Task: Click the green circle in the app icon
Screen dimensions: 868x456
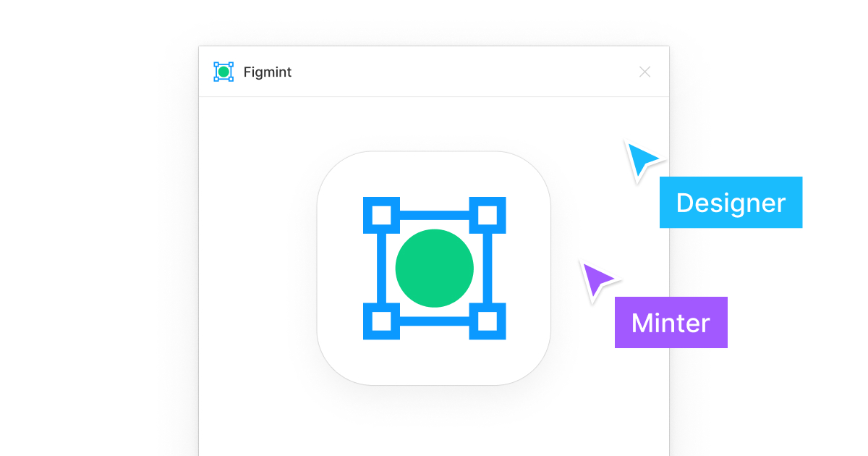Action: tap(435, 269)
